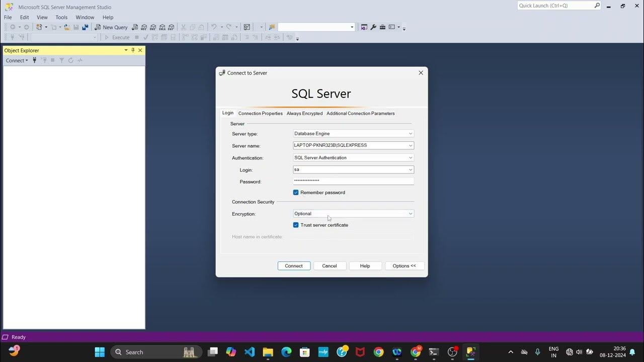Switch to the Login tab
This screenshot has height=362, width=644.
[228, 113]
